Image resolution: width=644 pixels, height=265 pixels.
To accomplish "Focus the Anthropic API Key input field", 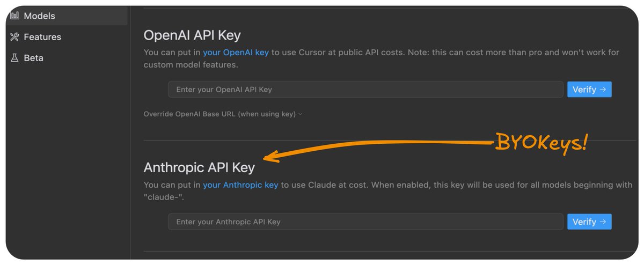I will 365,222.
